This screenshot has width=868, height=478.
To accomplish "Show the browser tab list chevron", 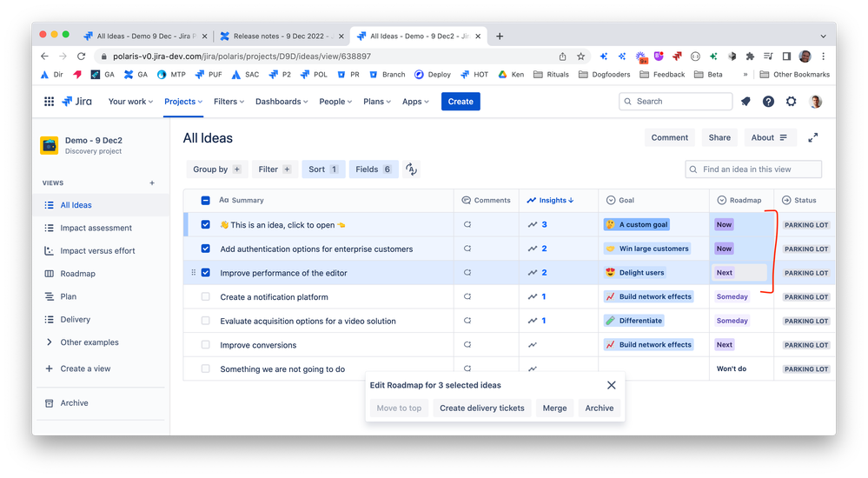I will tap(823, 36).
